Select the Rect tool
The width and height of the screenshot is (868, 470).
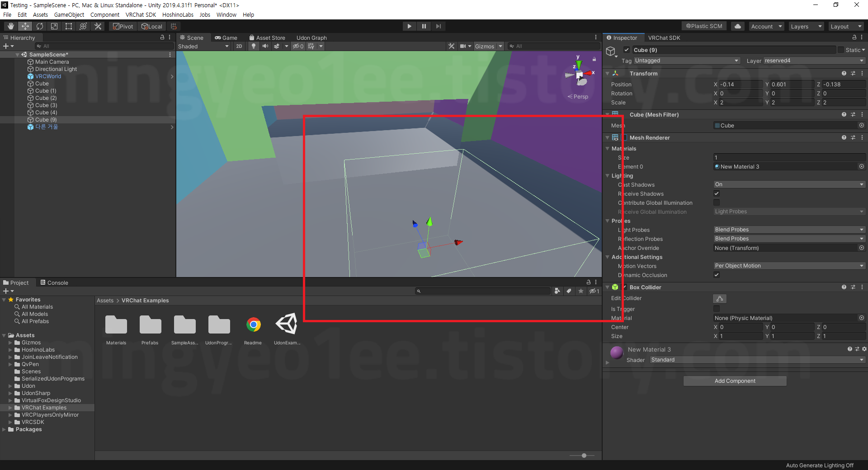pyautogui.click(x=69, y=26)
